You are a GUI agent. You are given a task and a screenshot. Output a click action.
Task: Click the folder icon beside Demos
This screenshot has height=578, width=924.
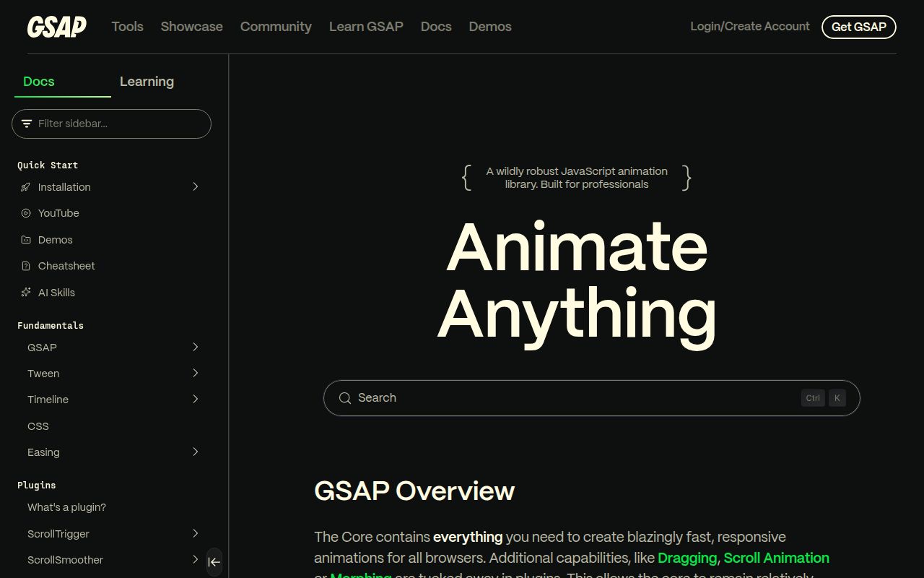25,240
